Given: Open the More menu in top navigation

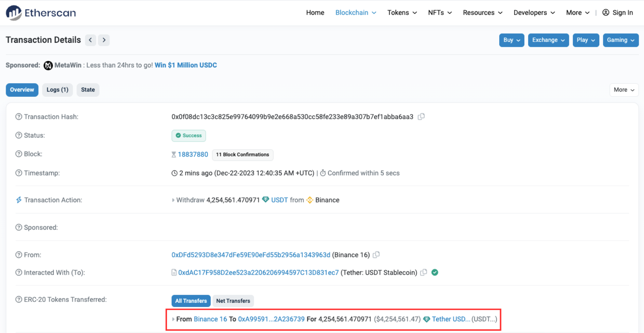Looking at the screenshot, I should coord(578,12).
